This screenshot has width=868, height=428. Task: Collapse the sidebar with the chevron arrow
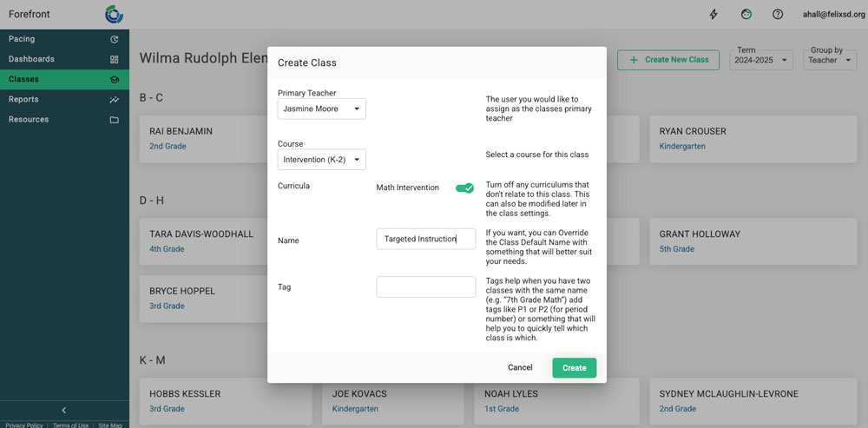pos(63,410)
